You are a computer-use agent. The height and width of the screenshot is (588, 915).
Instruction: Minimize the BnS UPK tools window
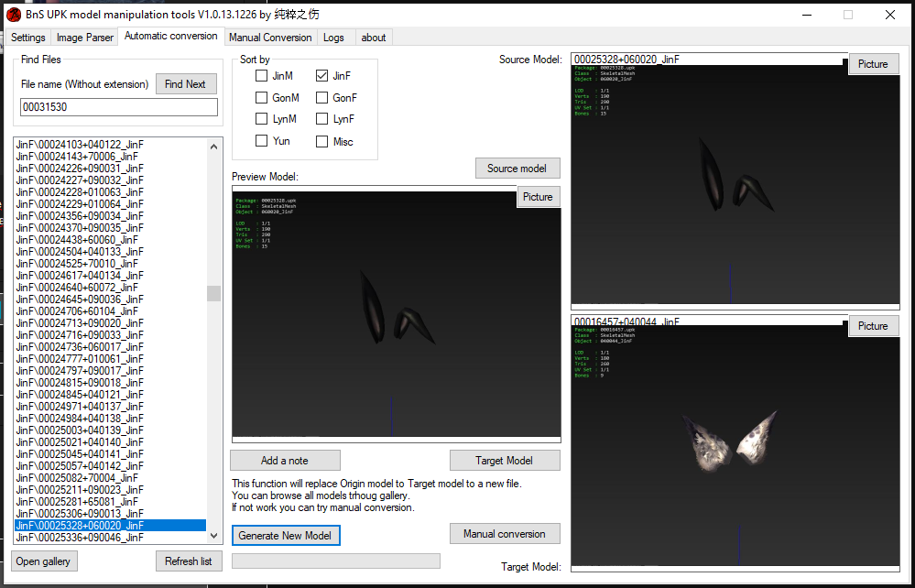point(806,15)
